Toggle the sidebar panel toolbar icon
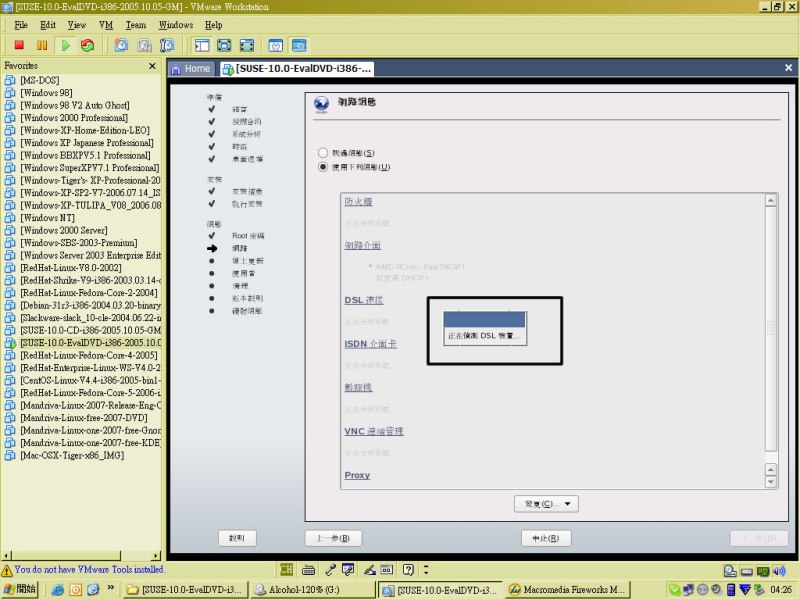 click(202, 45)
